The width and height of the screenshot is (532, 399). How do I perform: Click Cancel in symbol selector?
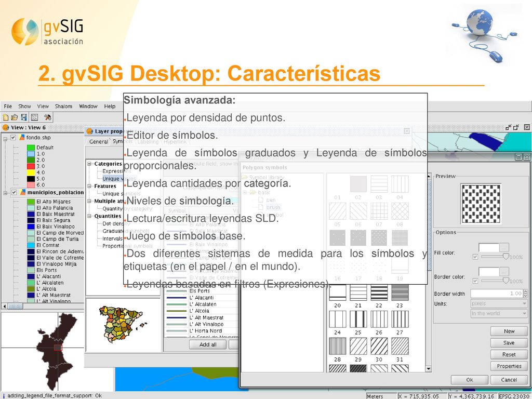pos(509,380)
